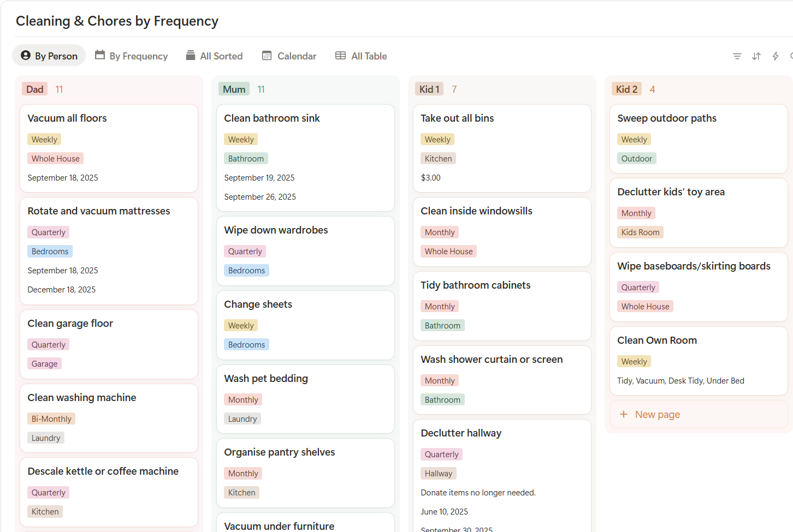
Task: Switch to the By Frequency tab
Action: click(138, 56)
